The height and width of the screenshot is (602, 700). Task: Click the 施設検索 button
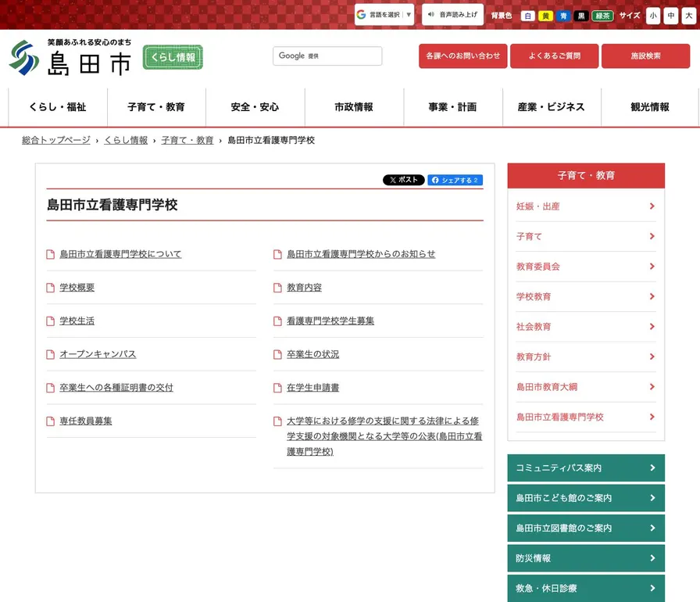645,56
